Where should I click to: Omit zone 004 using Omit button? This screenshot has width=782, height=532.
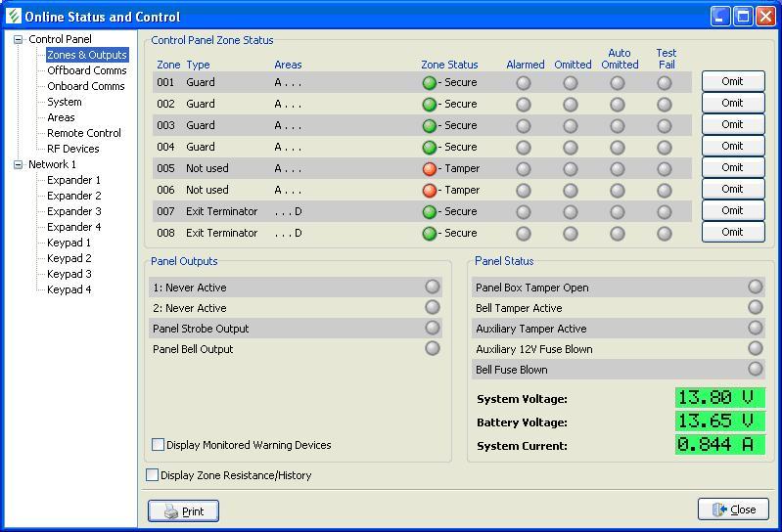point(732,147)
